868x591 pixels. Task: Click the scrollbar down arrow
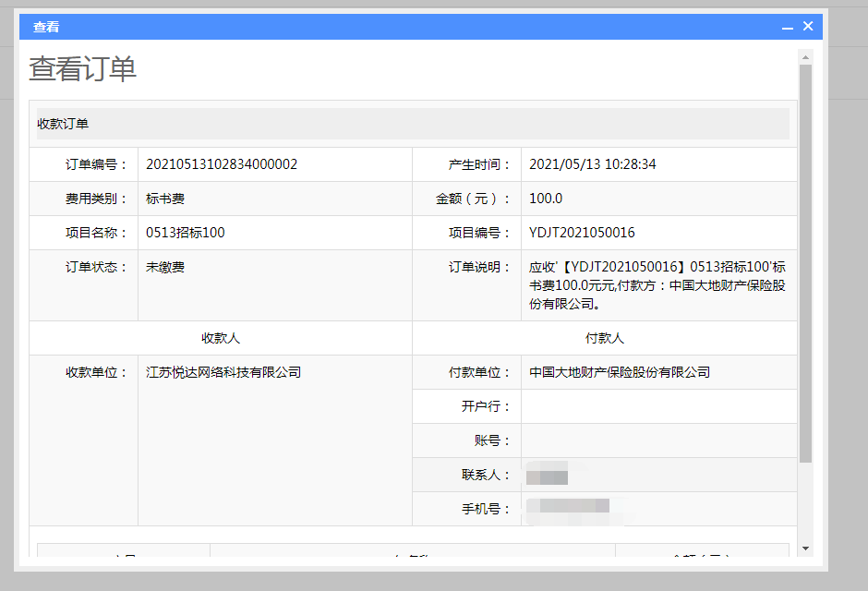point(805,549)
